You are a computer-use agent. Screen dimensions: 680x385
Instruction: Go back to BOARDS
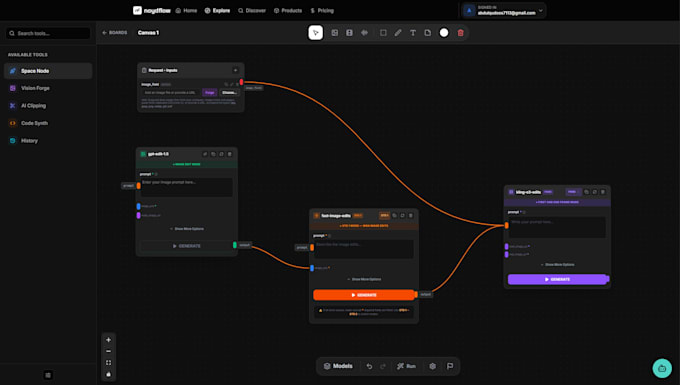coord(114,33)
